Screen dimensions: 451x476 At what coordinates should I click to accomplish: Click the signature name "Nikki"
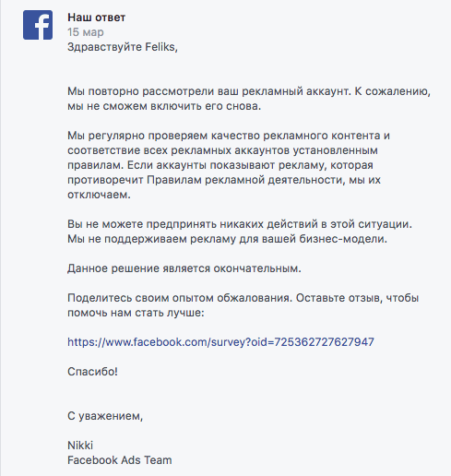80,446
